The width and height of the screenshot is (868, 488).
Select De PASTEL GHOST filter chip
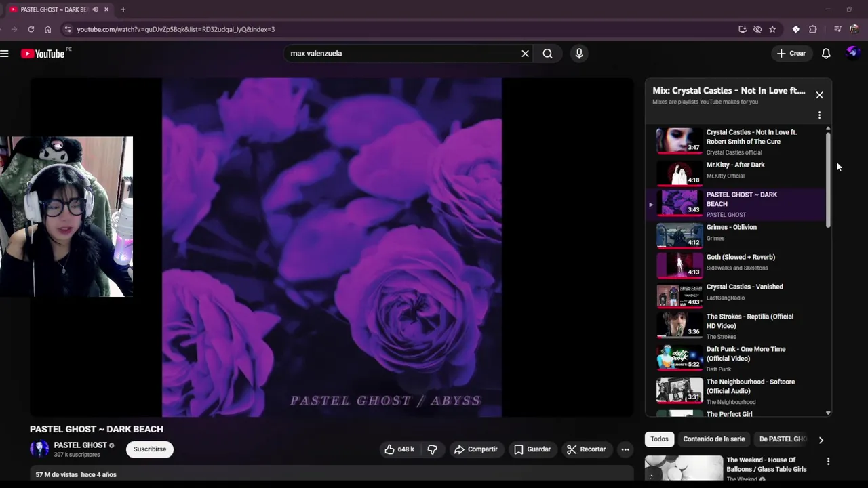tap(783, 439)
